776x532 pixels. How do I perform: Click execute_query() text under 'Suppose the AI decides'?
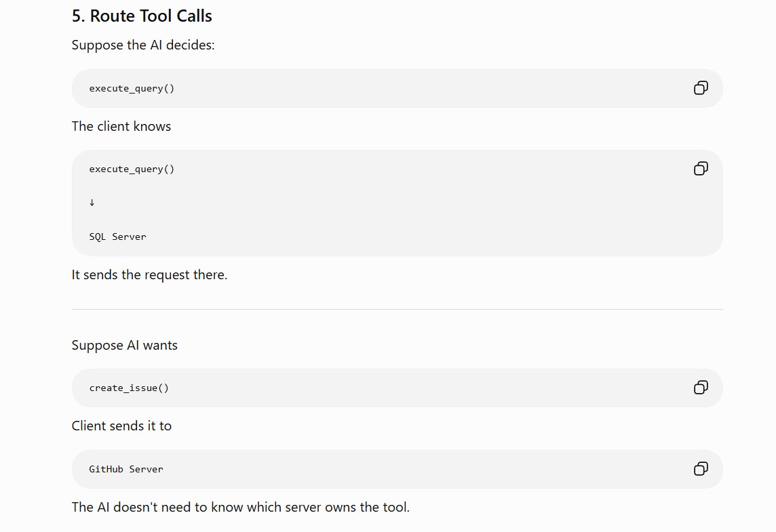(132, 89)
